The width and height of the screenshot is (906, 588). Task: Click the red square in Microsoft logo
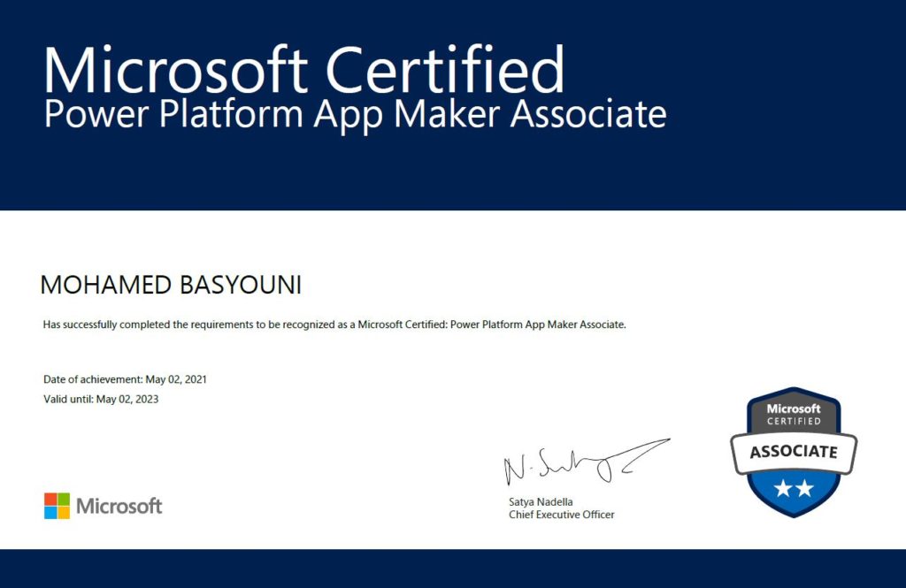[50, 500]
